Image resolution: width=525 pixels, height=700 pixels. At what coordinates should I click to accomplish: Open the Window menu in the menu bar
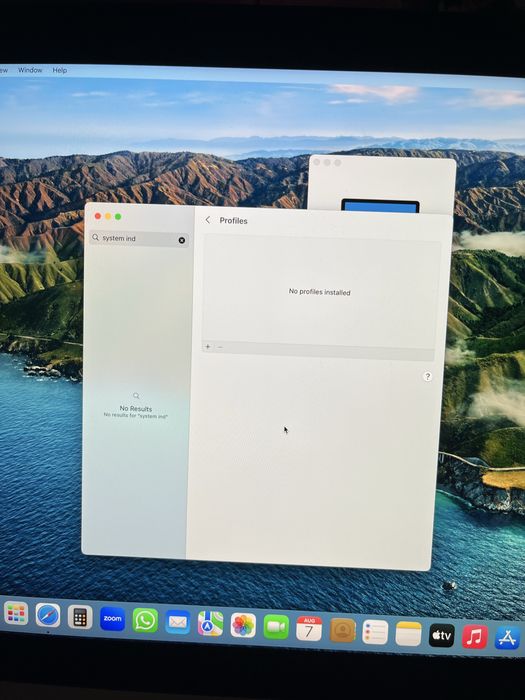[30, 70]
